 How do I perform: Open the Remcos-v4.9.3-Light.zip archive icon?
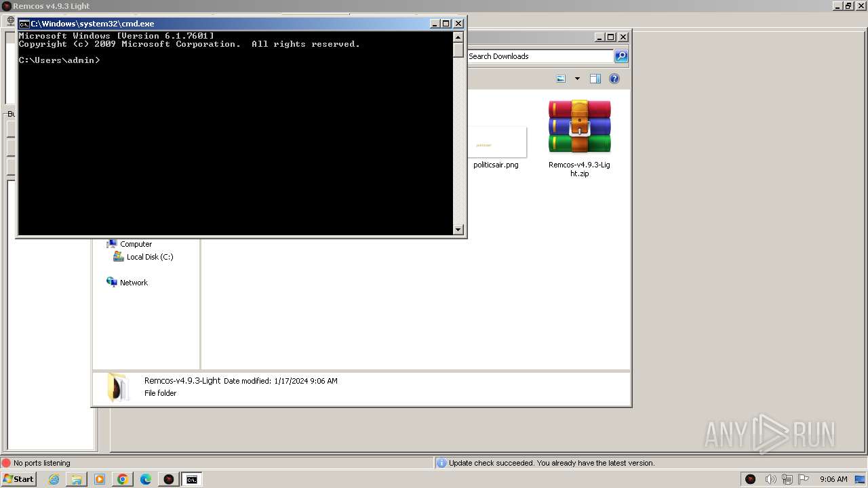click(x=579, y=127)
